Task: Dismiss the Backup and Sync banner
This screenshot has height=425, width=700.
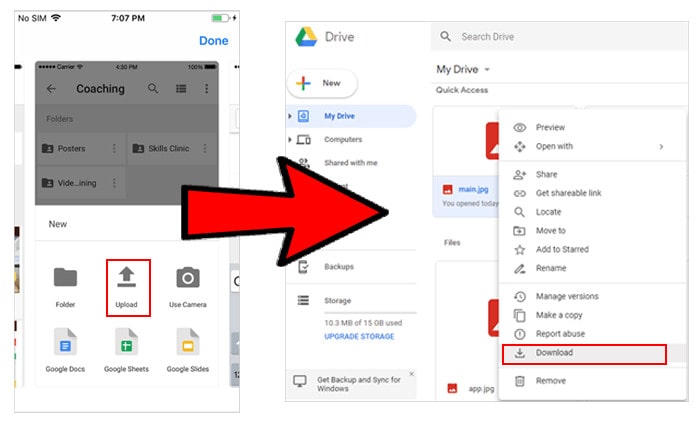Action: [412, 374]
